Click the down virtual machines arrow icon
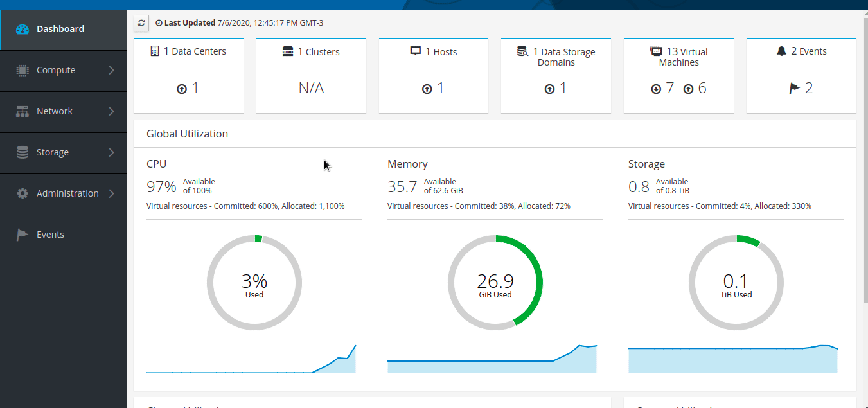Viewport: 868px width, 408px height. [x=656, y=89]
